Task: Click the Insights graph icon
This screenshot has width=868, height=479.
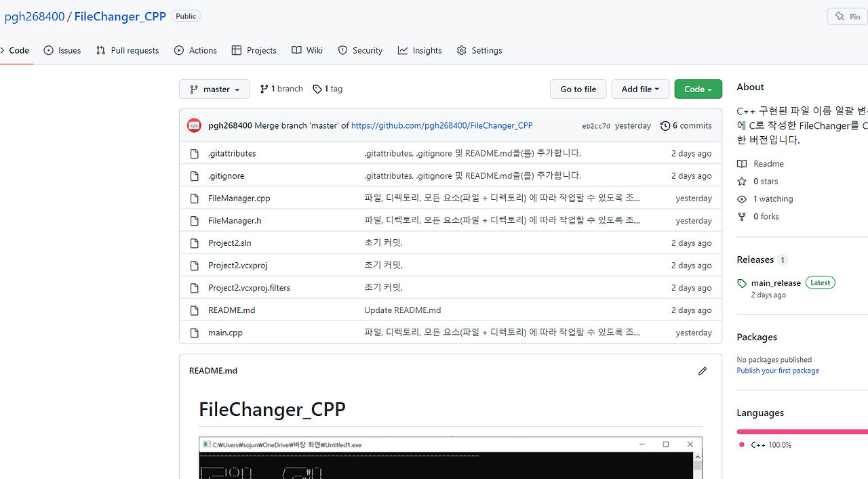Action: (x=403, y=50)
